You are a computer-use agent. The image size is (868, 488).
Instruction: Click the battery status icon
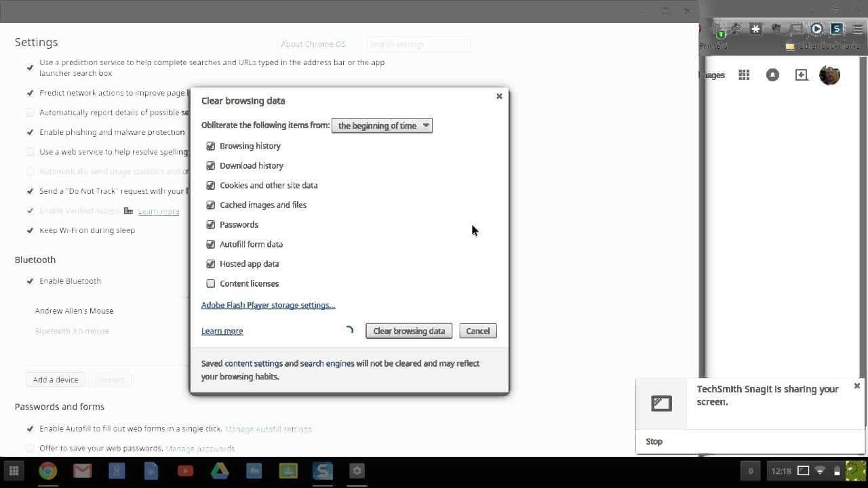pos(837,471)
